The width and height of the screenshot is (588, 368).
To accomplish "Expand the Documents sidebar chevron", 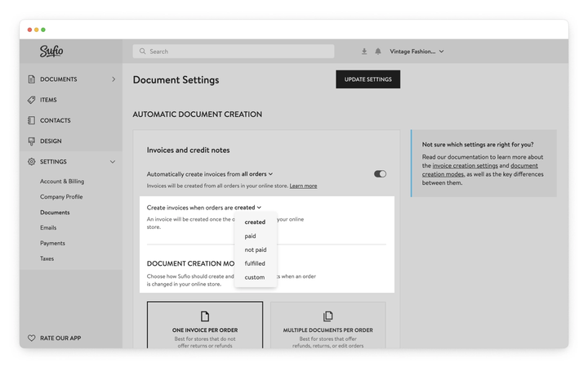I will coord(114,79).
